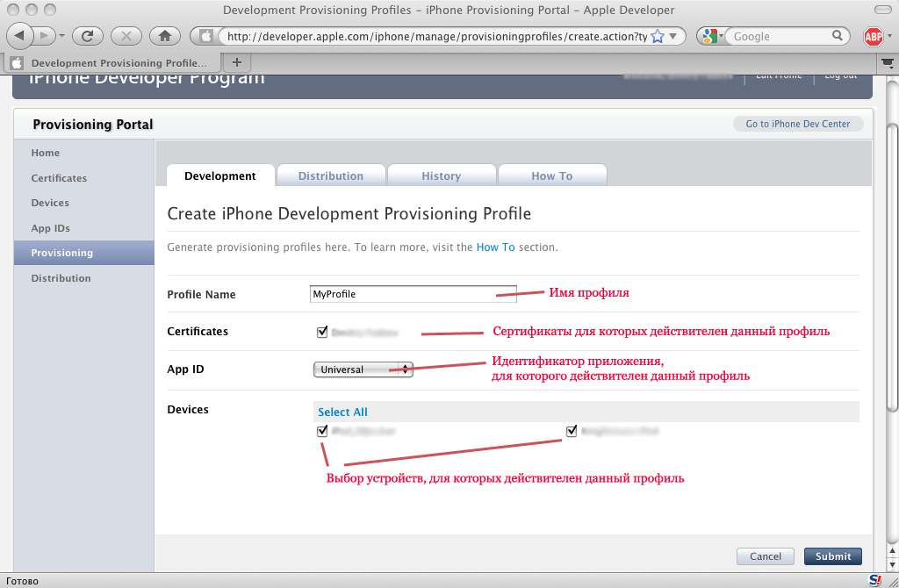Open the App ID Universal dropdown
This screenshot has height=588, width=899.
[363, 369]
